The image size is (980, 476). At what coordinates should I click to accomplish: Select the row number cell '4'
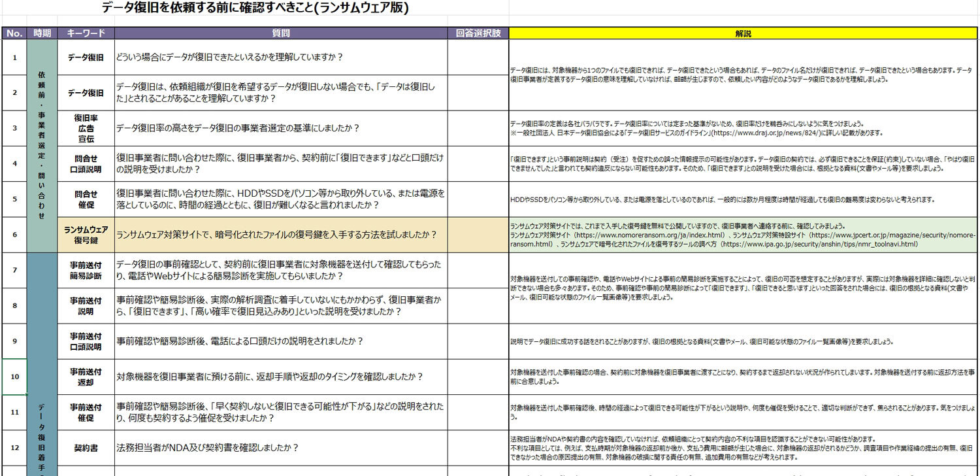pyautogui.click(x=14, y=163)
